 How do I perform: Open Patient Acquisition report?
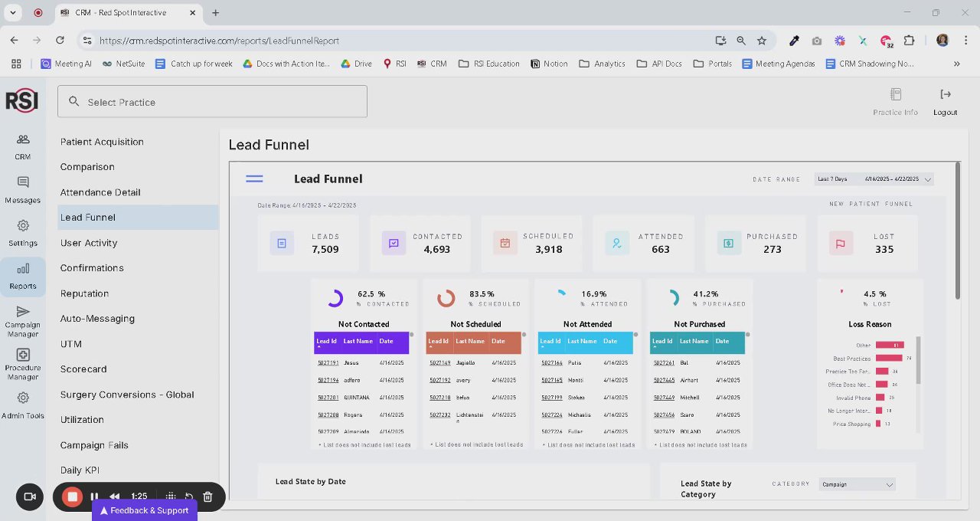[x=102, y=142]
